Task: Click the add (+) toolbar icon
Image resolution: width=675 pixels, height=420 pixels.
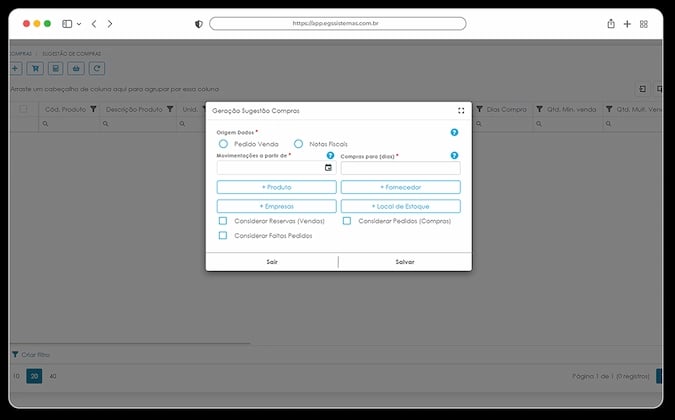Action: (x=15, y=68)
